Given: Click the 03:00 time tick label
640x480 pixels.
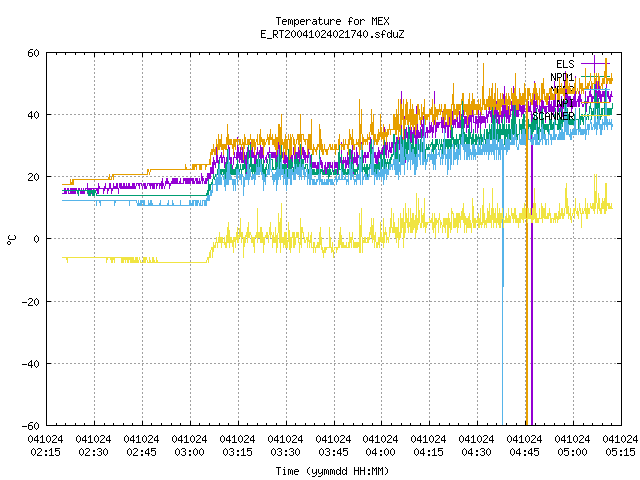Looking at the screenshot, I should coord(189,452).
